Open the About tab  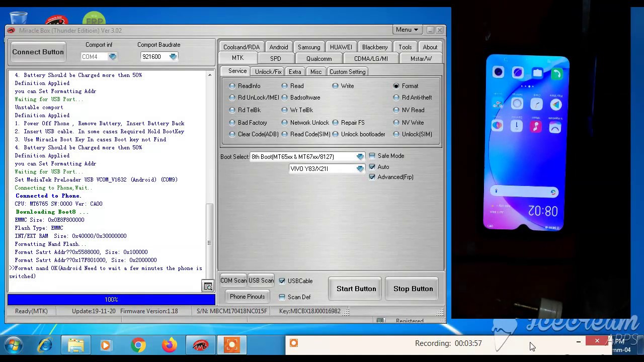coord(430,47)
